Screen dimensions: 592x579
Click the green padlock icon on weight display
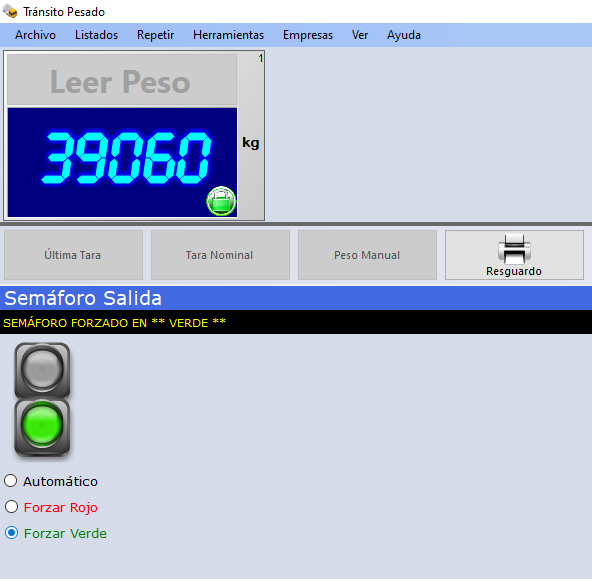(221, 201)
